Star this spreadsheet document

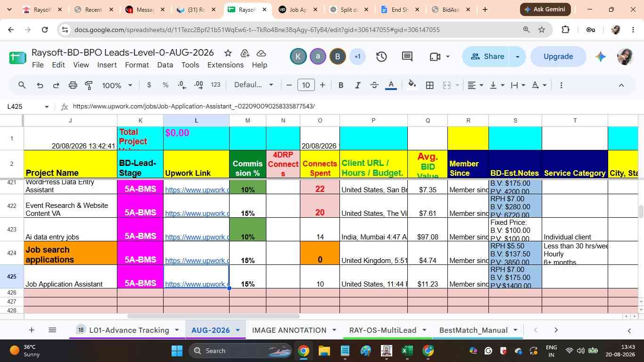click(228, 53)
